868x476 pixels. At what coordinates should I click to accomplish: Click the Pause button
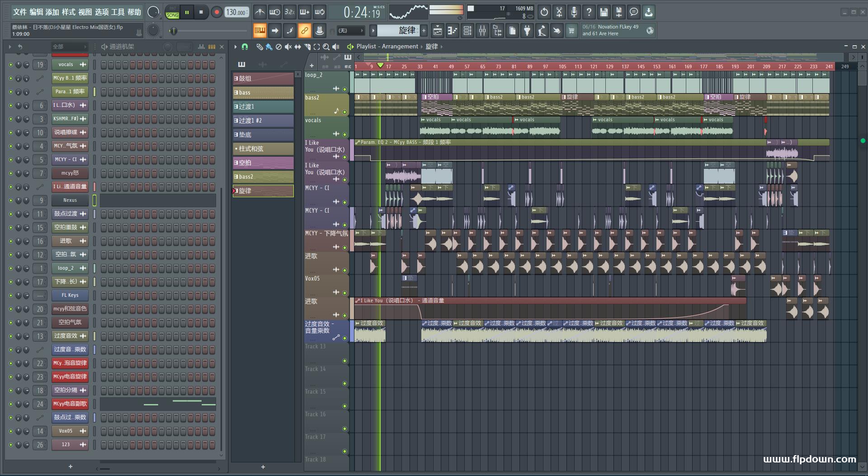pyautogui.click(x=187, y=12)
